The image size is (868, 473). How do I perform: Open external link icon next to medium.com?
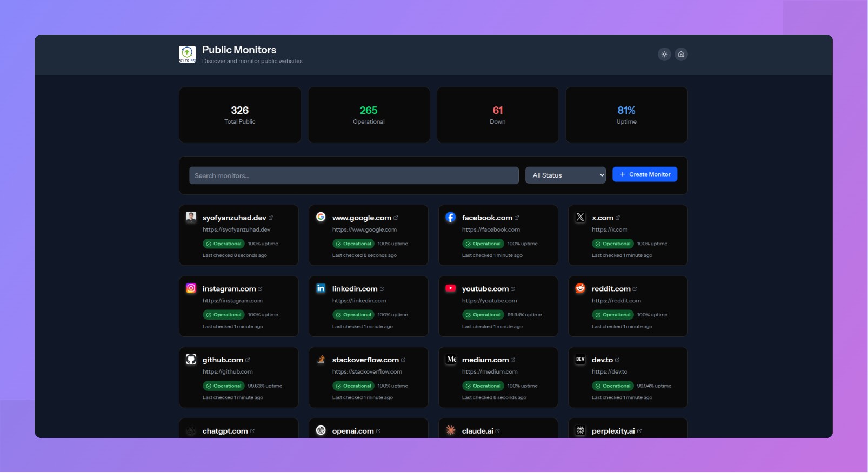513,360
